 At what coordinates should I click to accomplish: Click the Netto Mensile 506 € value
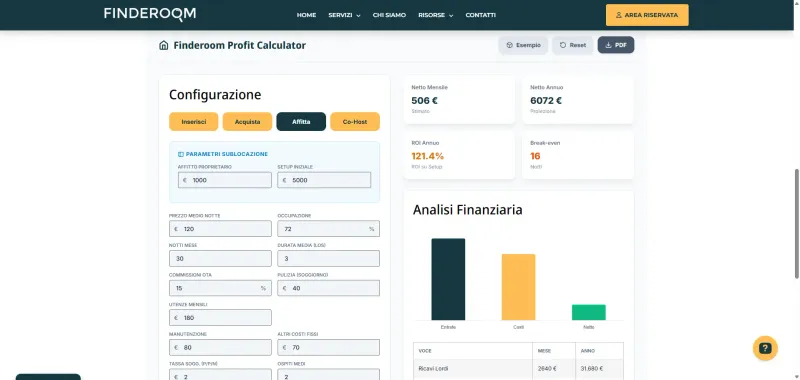(424, 100)
